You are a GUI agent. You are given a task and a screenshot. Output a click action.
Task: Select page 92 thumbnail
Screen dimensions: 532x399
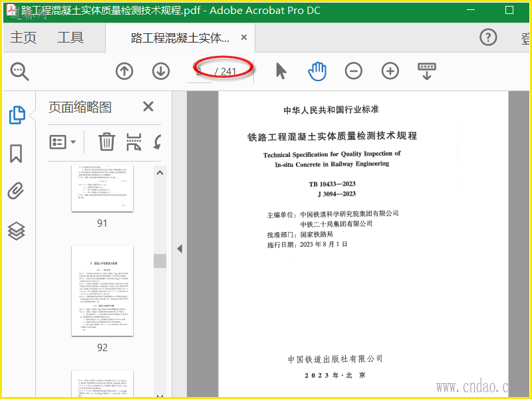coord(102,291)
